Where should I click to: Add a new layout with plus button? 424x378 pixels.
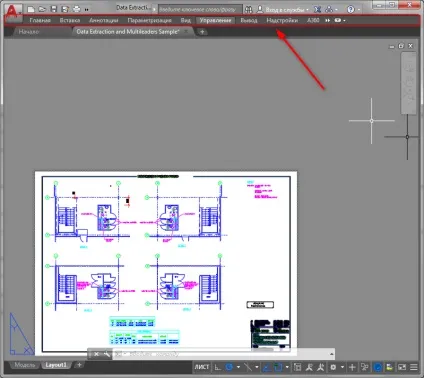[79, 365]
